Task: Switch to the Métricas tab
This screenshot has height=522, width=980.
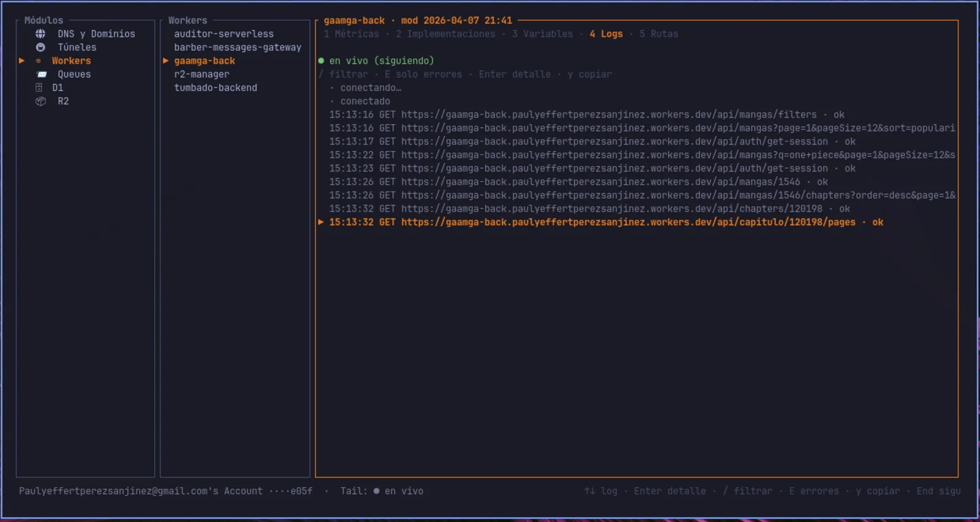Action: point(352,34)
